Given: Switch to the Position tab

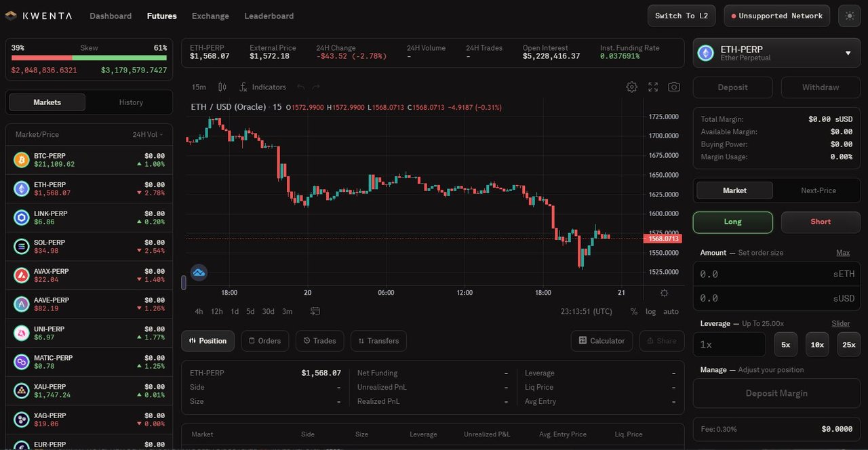Looking at the screenshot, I should point(208,341).
